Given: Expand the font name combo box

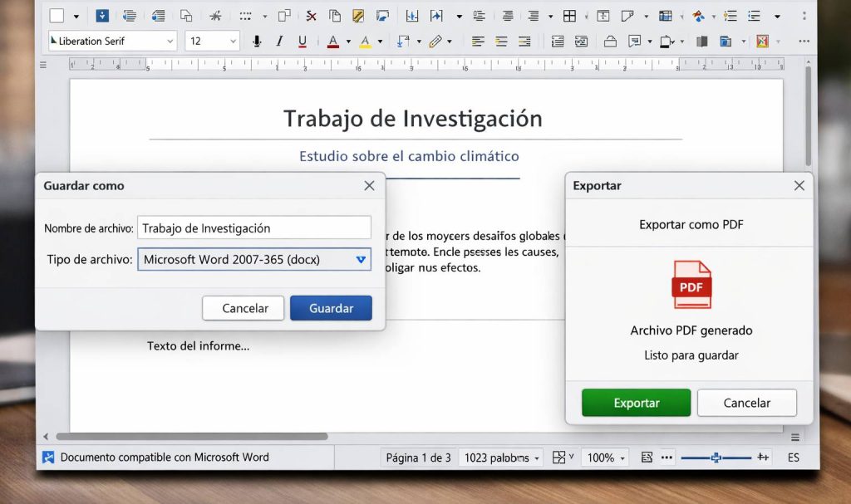Looking at the screenshot, I should (170, 41).
